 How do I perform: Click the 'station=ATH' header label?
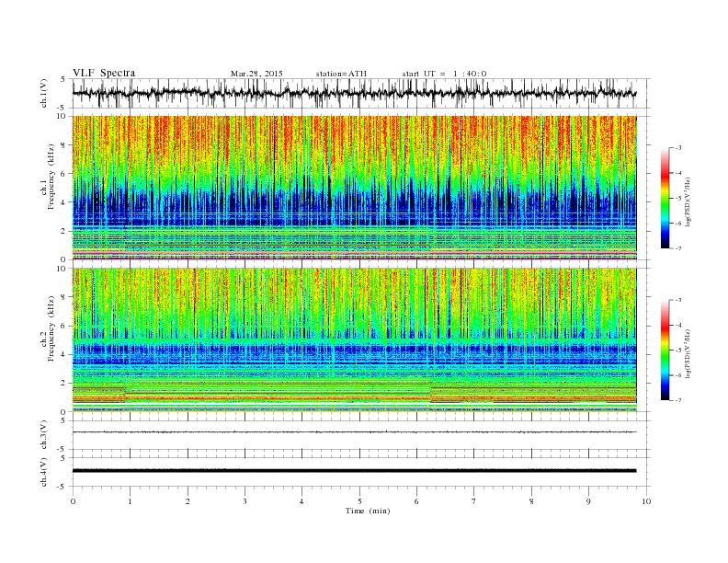pyautogui.click(x=341, y=74)
